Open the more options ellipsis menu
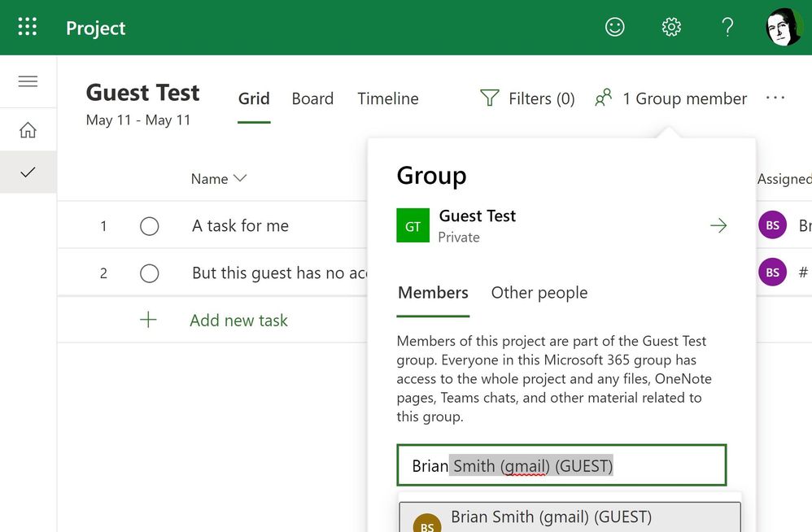Viewport: 812px width, 532px height. [x=775, y=98]
